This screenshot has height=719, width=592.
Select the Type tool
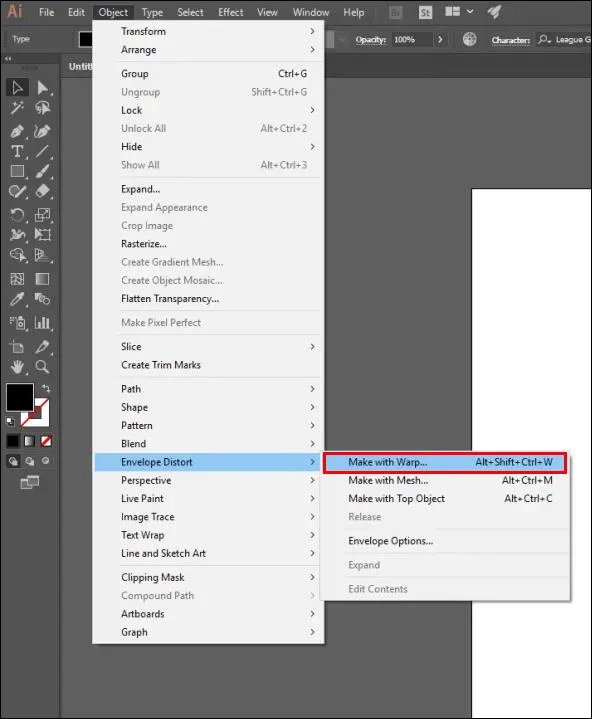point(17,151)
